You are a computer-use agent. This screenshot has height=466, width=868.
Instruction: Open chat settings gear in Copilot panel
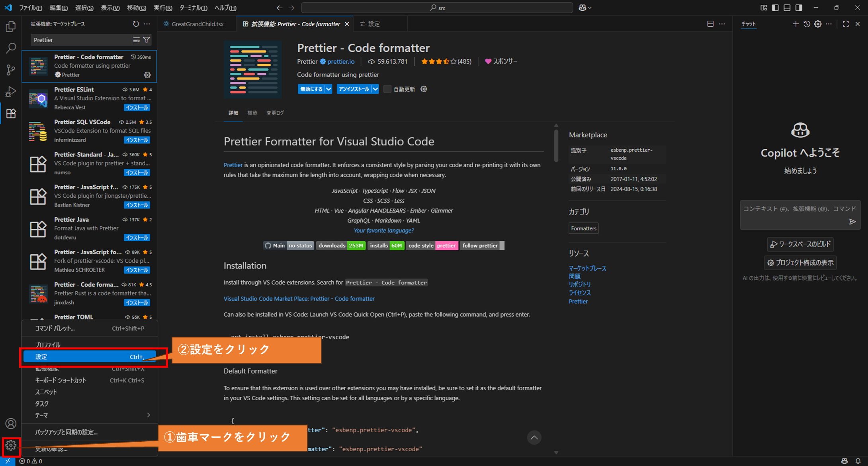818,24
